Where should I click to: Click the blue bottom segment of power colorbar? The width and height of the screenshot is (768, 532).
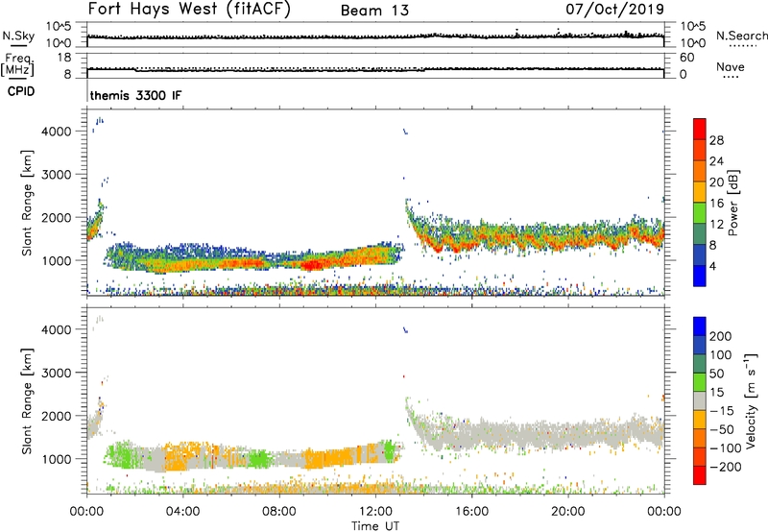[x=700, y=276]
